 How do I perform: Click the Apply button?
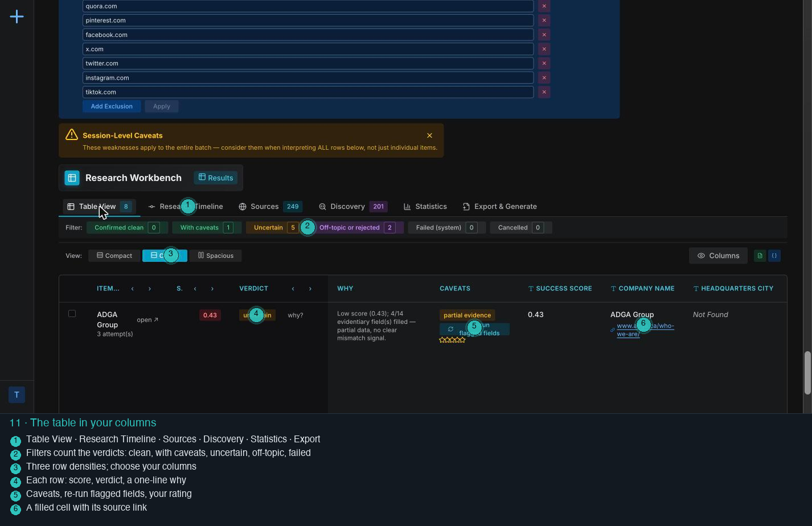pyautogui.click(x=162, y=106)
